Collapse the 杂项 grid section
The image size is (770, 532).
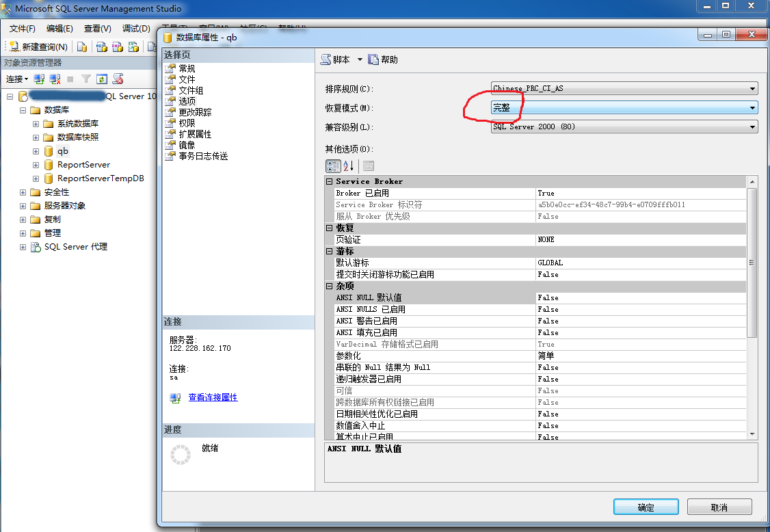pyautogui.click(x=329, y=286)
